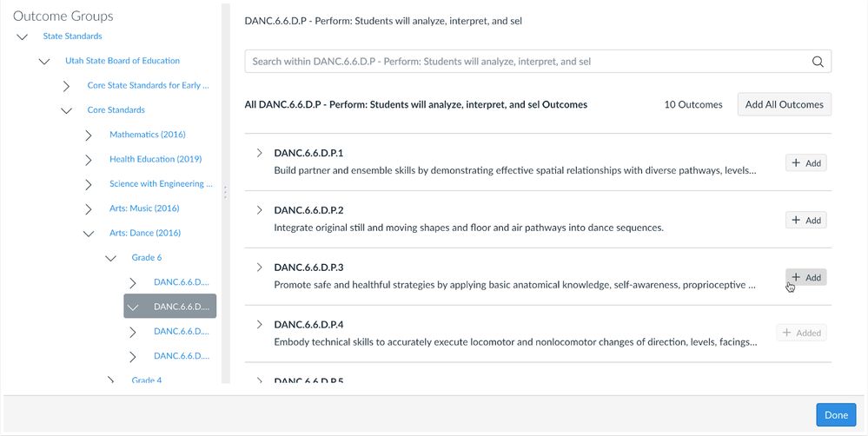Open Health Education (2019) group
868x436 pixels.
coord(156,159)
